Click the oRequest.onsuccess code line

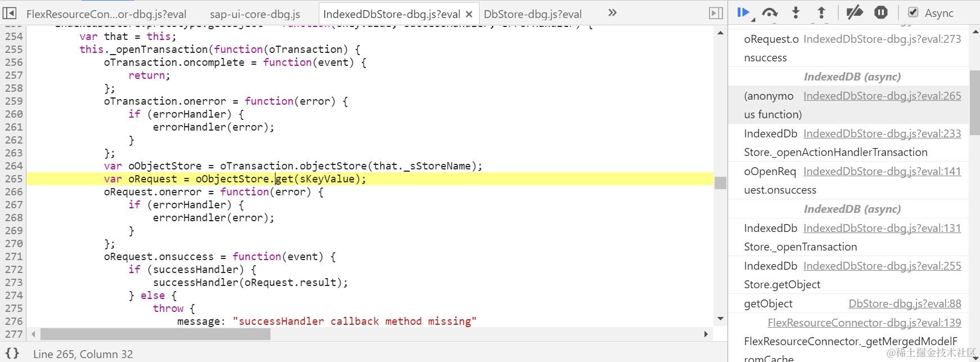point(220,256)
